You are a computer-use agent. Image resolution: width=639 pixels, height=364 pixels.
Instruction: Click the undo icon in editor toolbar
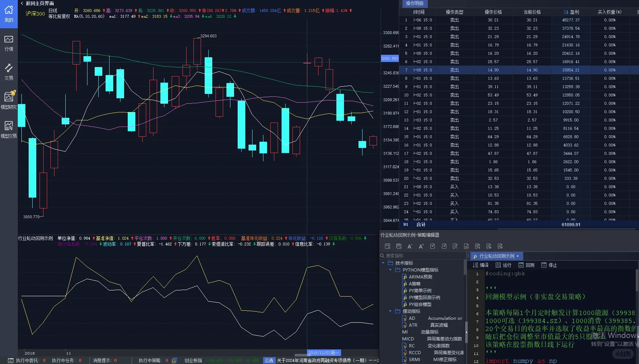pos(433,246)
